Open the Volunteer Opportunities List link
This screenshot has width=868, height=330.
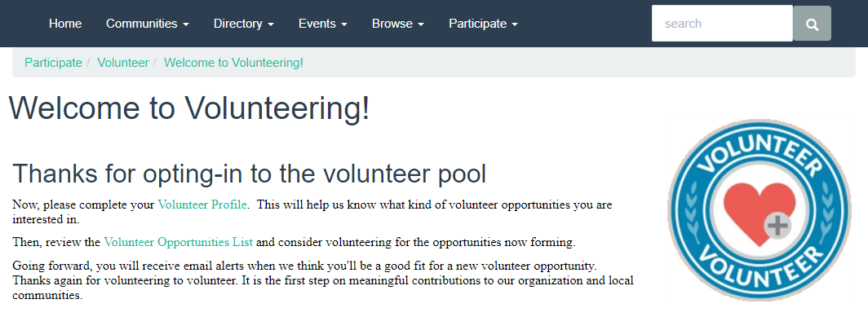point(178,242)
